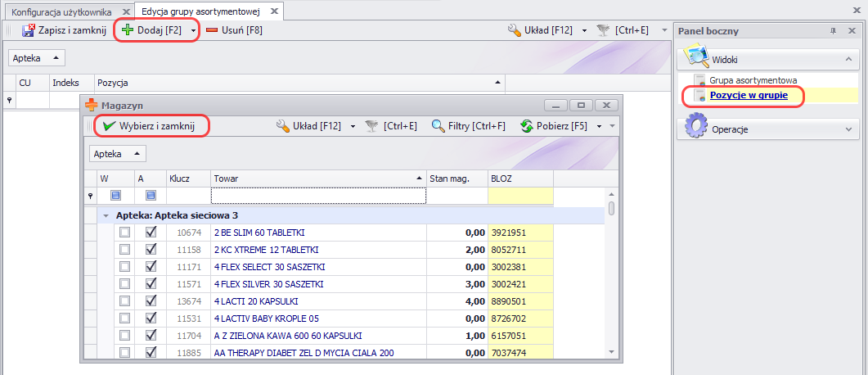The image size is (868, 375).
Task: Collapse the Apteka: Apteka sieciowa 3 group
Action: 106,215
